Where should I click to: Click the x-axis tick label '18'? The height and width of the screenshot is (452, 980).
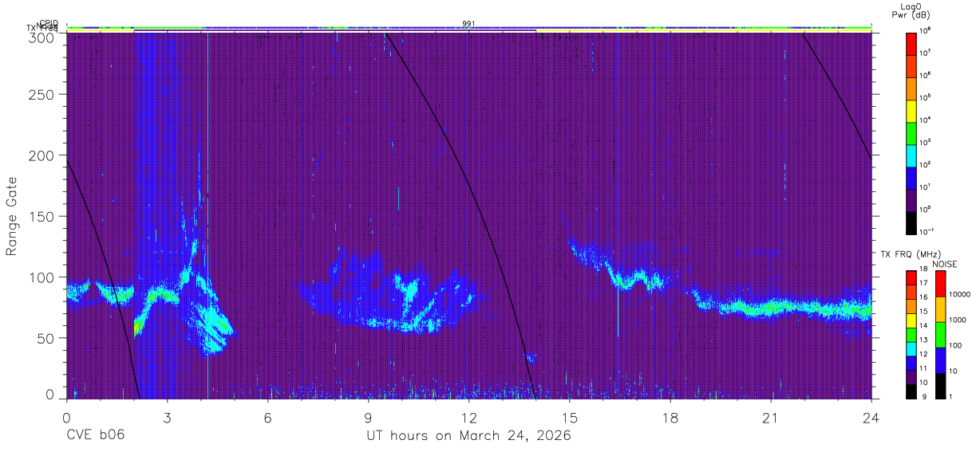coord(670,417)
